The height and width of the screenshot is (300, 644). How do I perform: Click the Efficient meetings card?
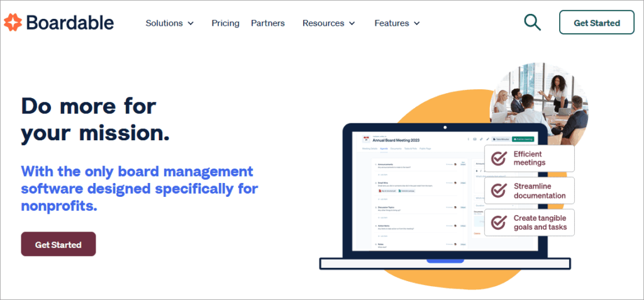coord(530,158)
